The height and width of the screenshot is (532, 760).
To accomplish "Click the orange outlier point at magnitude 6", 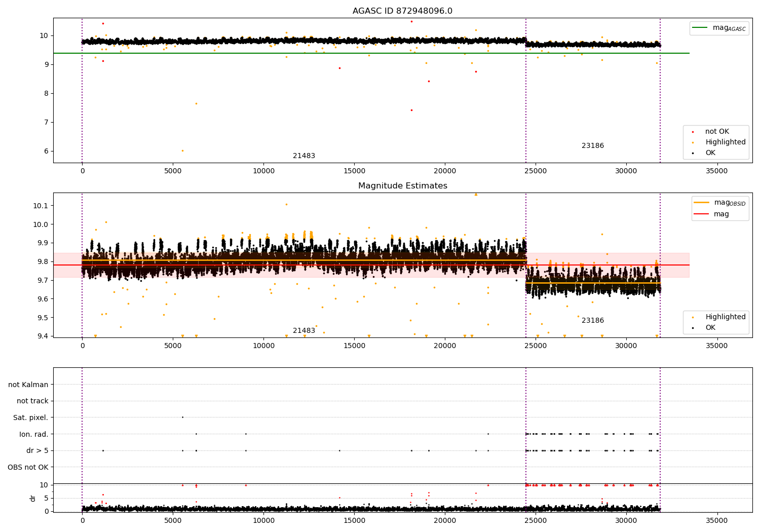I will [182, 150].
